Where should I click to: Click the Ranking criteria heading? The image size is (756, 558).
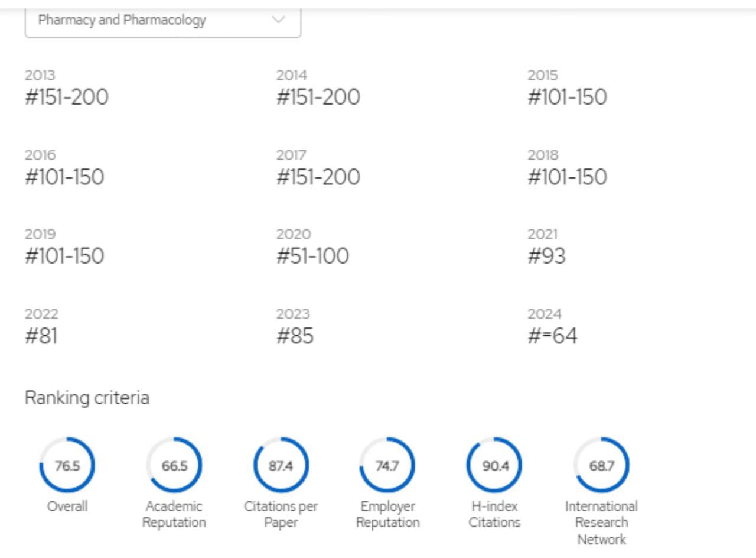(x=87, y=398)
